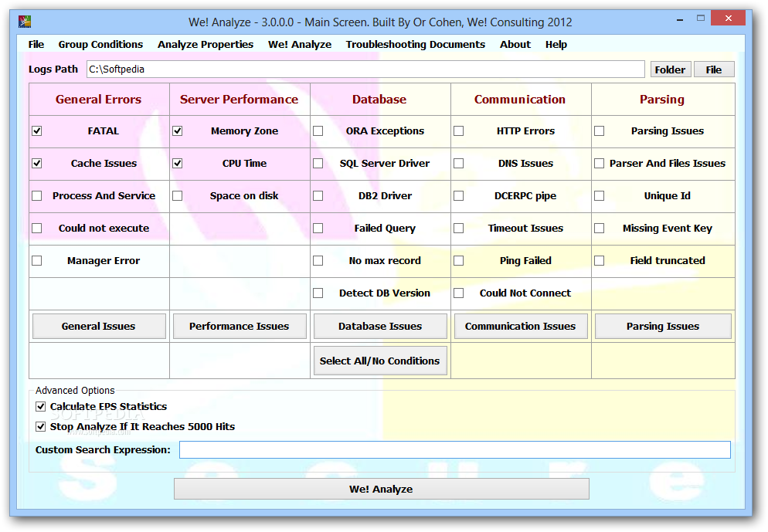Tick the Parser And Files Issues checkbox
The width and height of the screenshot is (768, 532).
coord(600,164)
